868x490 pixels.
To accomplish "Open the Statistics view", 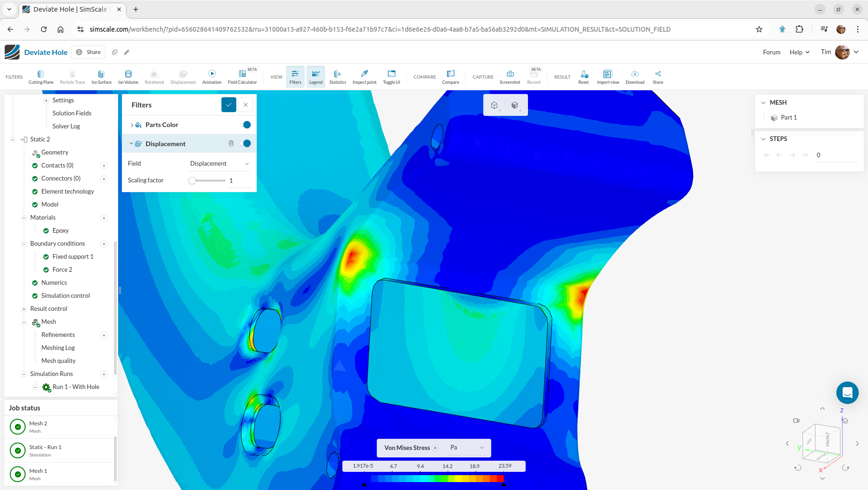I will point(338,77).
